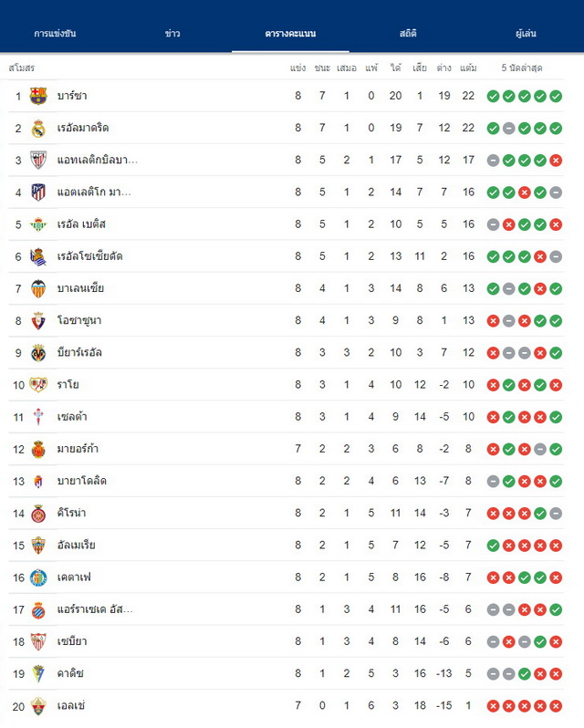Click the Barcelona club crest icon
Screen dimensions: 584x728
38,96
